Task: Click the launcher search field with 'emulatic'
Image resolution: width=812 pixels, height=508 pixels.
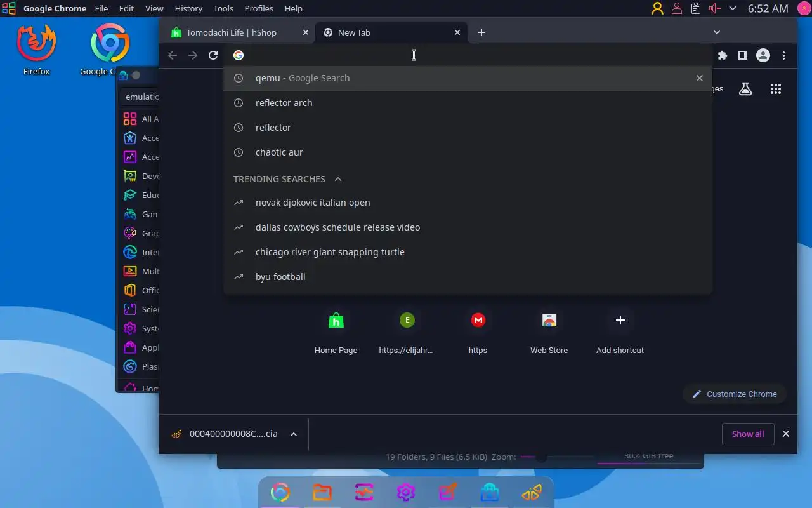Action: (140, 97)
